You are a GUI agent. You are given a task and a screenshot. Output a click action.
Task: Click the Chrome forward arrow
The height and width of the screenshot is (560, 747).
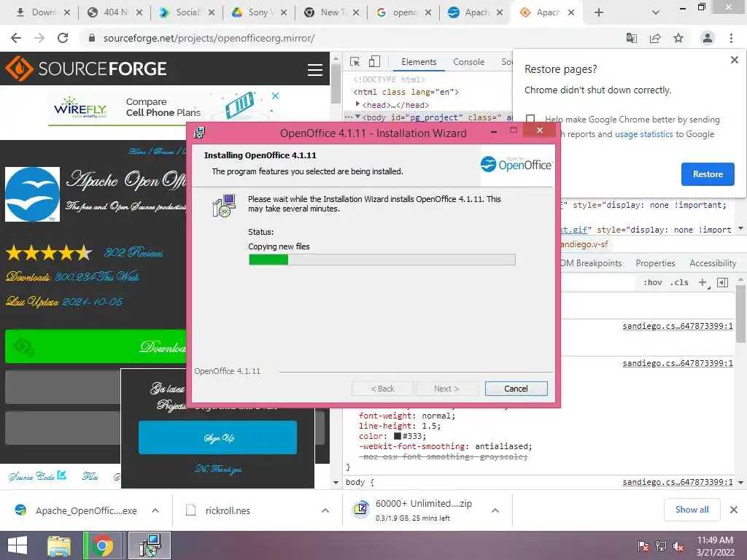(x=39, y=38)
